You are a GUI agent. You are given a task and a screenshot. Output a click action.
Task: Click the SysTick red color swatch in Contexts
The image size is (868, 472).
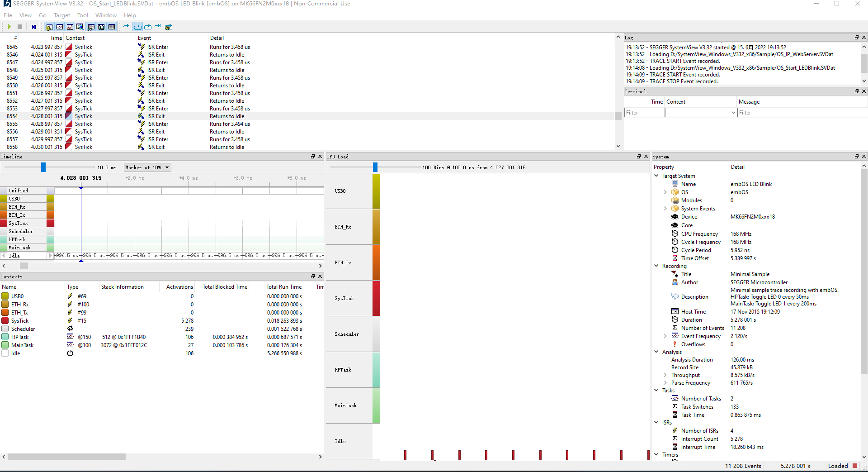tap(5, 320)
